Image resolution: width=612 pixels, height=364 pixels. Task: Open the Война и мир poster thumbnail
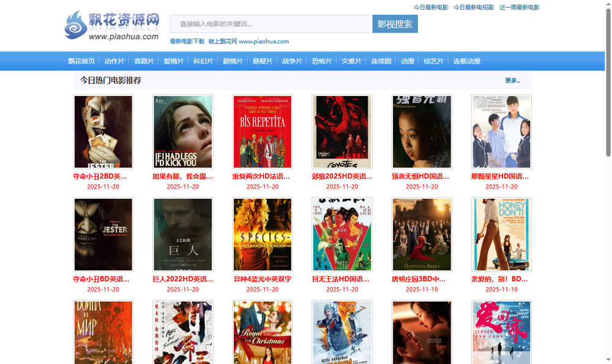pos(103,332)
